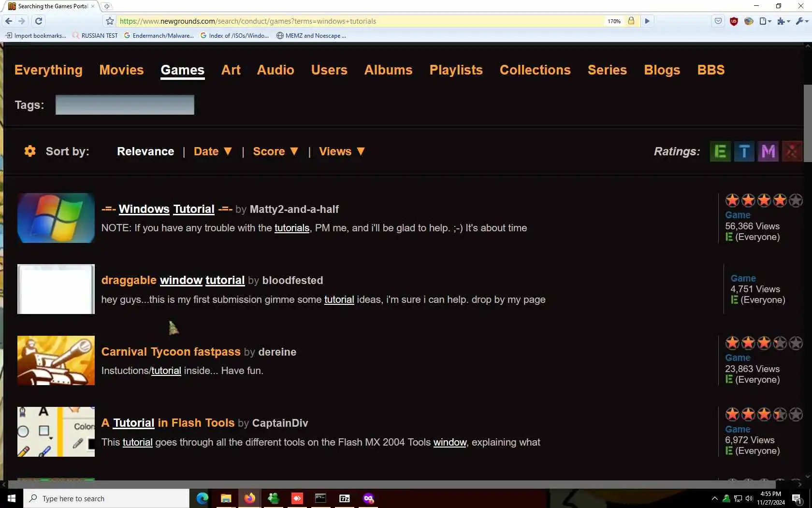Toggle the E rating filter
The height and width of the screenshot is (508, 812).
coord(720,151)
